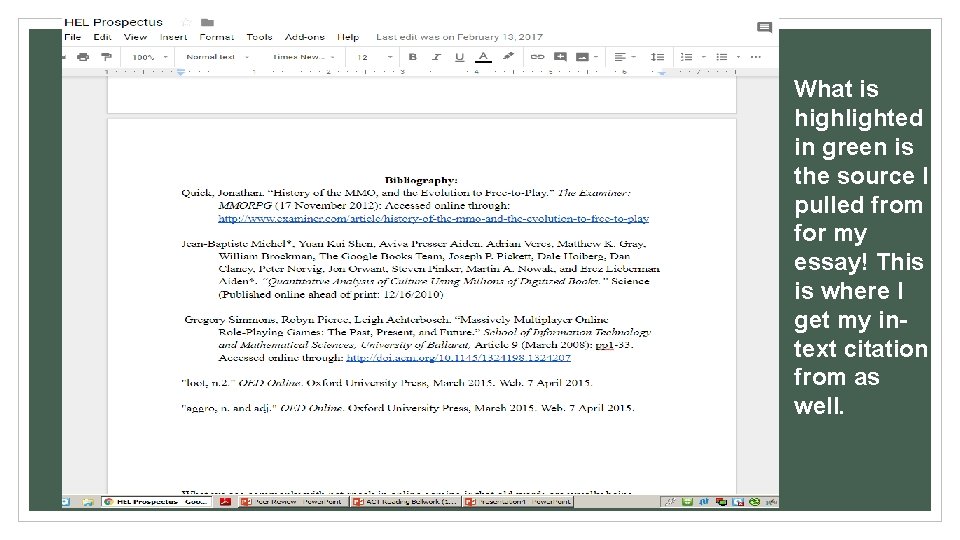
Task: Open the Add-ons menu
Action: (304, 37)
